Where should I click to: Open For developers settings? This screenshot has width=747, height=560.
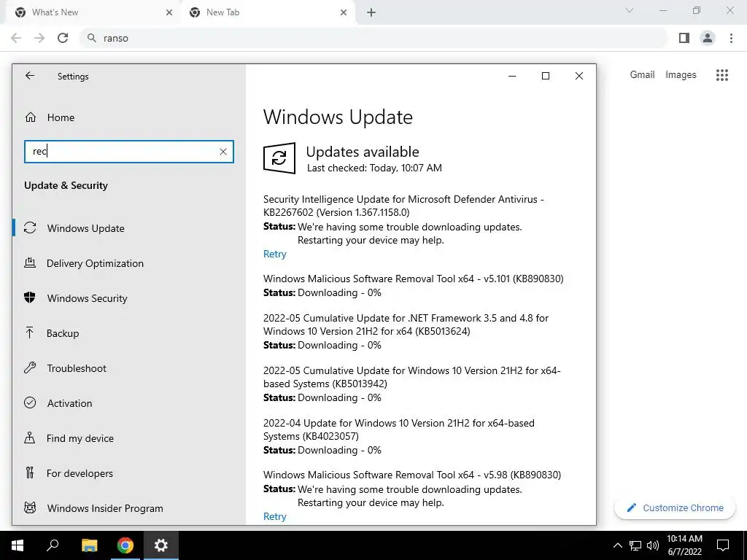[x=128, y=473]
